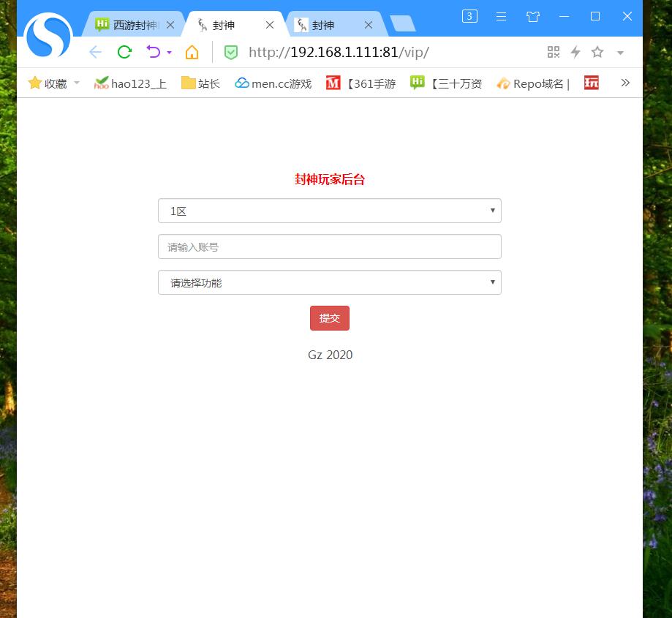Click the purple undo restore icon

coord(153,52)
